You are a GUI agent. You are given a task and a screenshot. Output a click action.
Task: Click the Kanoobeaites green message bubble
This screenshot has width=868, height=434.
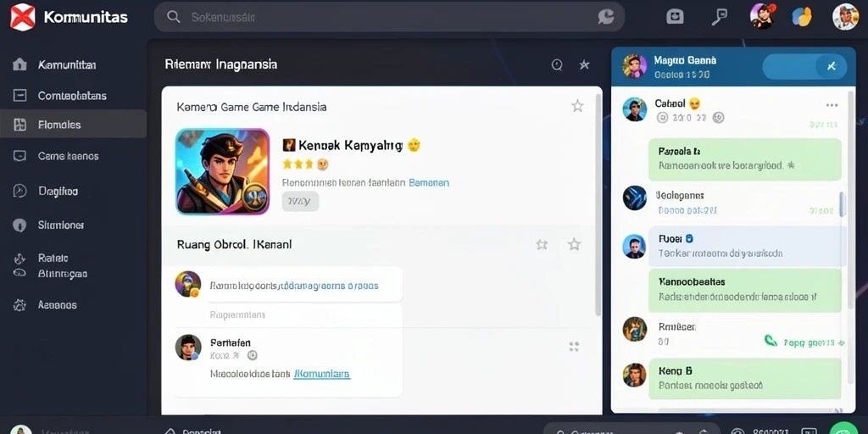pos(744,290)
